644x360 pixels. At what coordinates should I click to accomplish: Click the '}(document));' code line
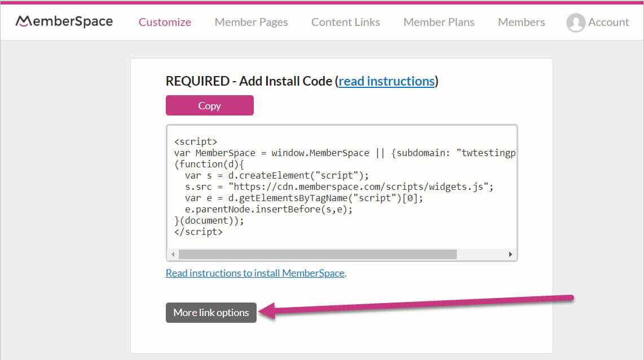point(209,221)
